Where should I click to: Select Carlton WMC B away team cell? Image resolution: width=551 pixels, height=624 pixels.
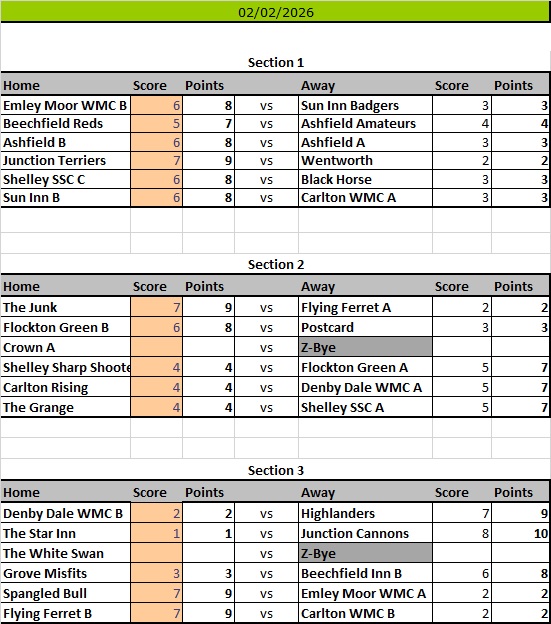365,613
